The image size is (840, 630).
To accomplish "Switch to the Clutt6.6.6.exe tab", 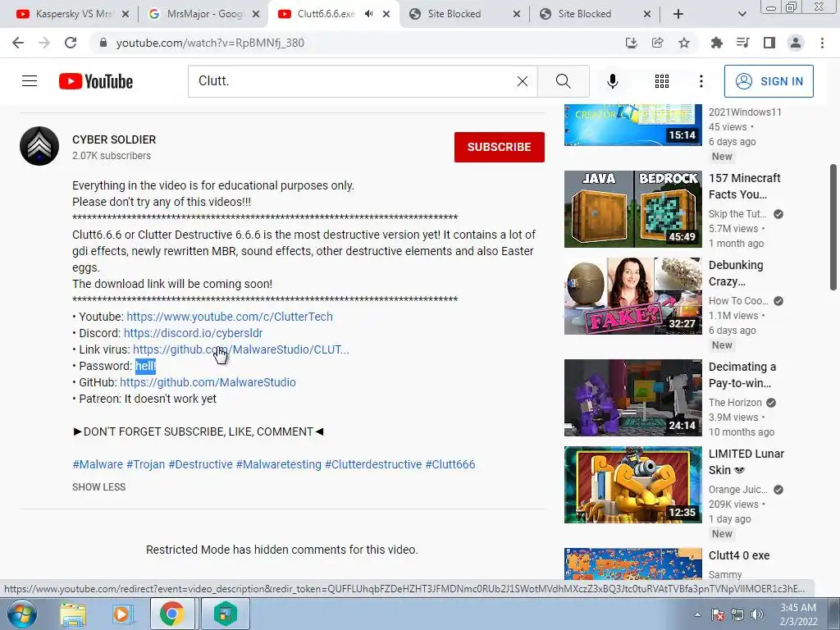I will tap(333, 14).
